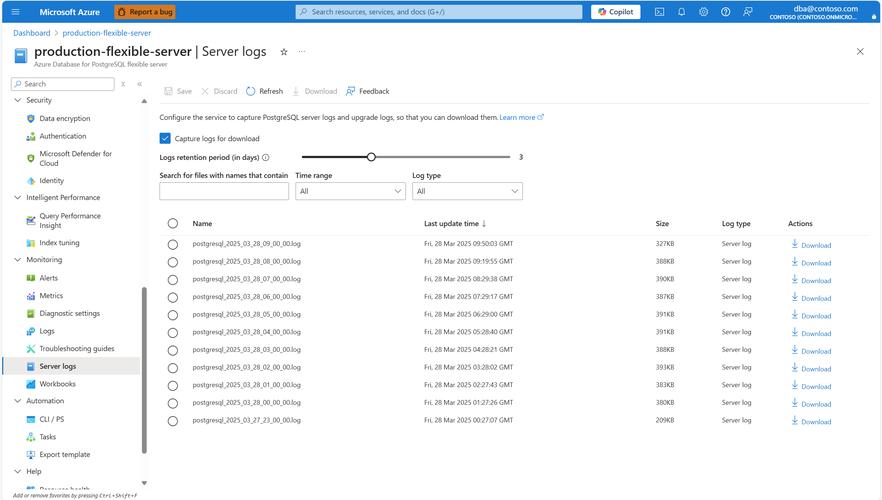Select row postgresql_2025_03_27_23_00_00.log
This screenshot has height=500, width=882.
(173, 421)
